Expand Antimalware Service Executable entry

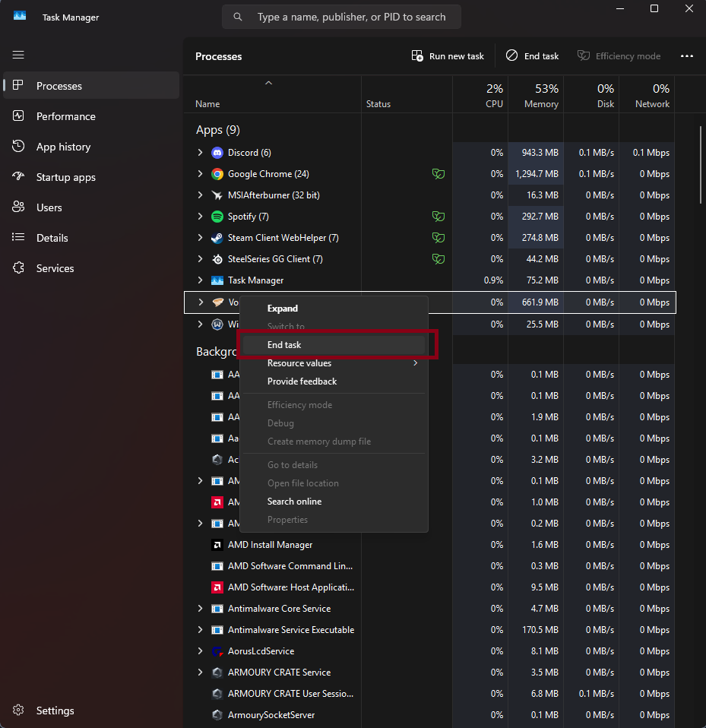point(200,629)
